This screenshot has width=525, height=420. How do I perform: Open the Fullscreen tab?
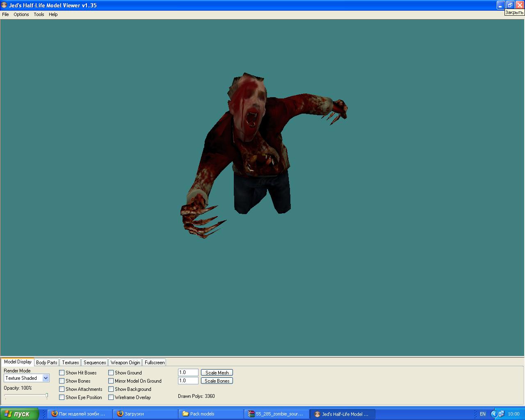[x=155, y=363]
